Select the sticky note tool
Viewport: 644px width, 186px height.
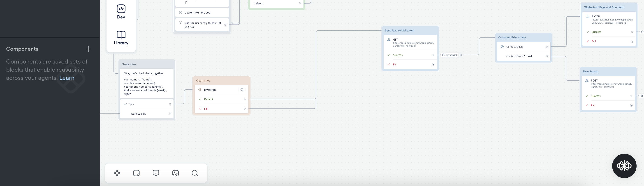137,173
